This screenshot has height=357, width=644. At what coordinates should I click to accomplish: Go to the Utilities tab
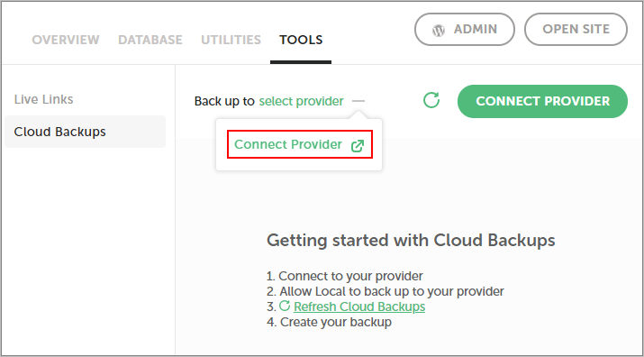tap(231, 40)
